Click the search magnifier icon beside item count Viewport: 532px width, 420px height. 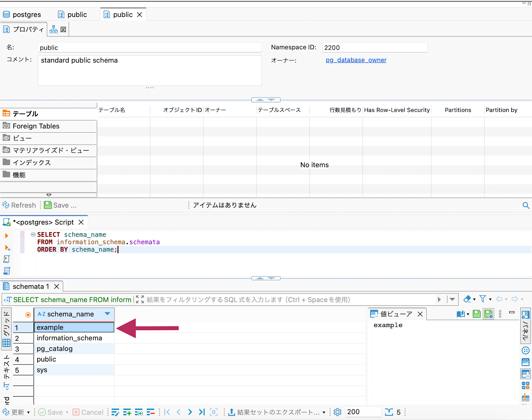click(526, 205)
